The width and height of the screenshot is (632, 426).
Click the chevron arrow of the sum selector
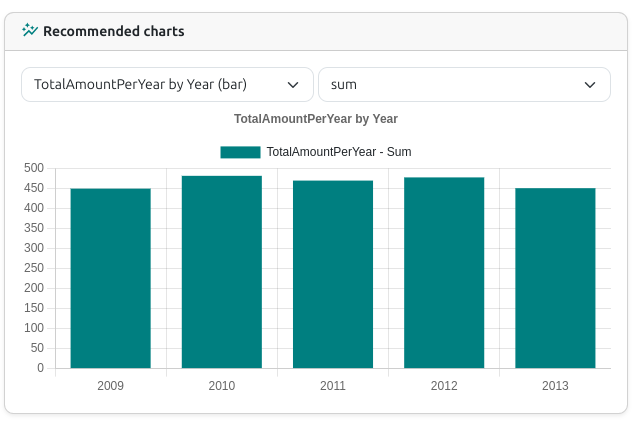click(590, 85)
